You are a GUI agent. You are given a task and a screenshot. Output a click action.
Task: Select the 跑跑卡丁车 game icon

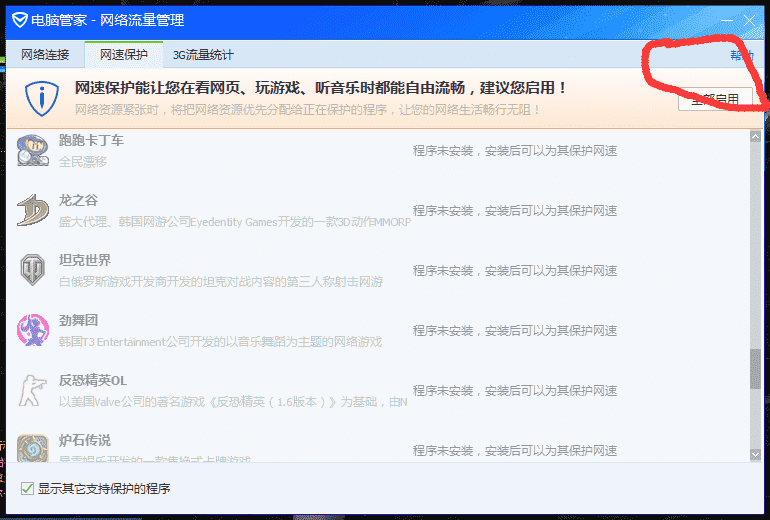coord(33,150)
